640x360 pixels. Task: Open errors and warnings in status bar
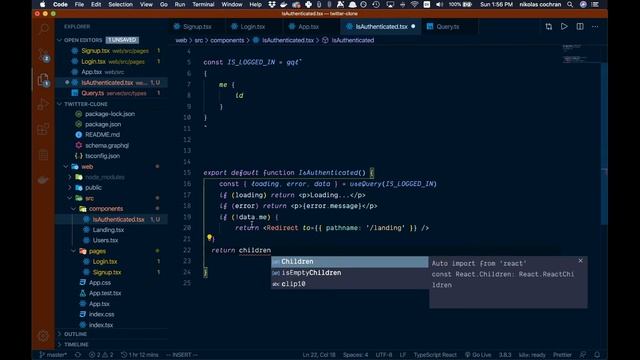tap(101, 355)
